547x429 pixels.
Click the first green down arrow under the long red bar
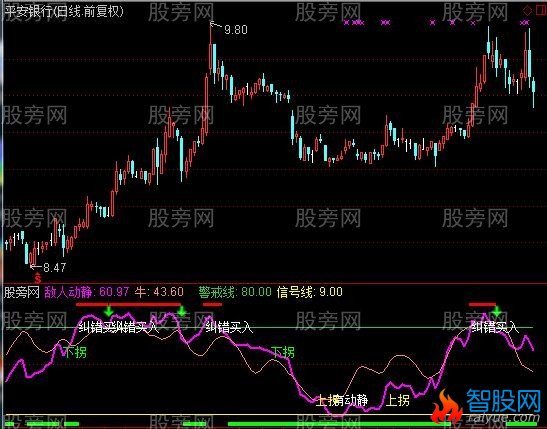pyautogui.click(x=109, y=310)
